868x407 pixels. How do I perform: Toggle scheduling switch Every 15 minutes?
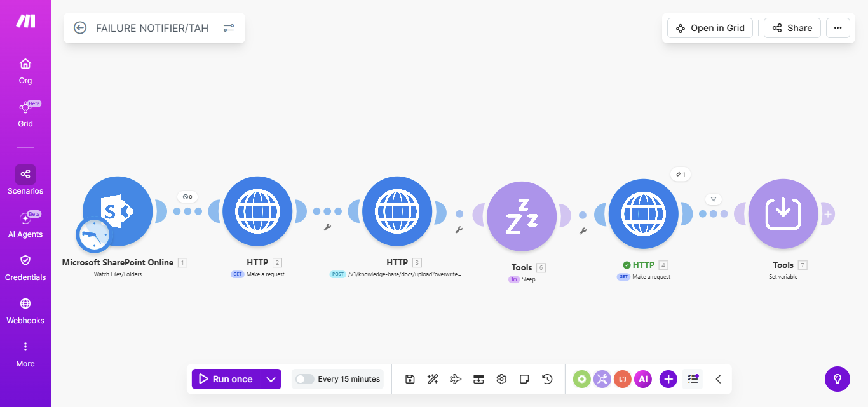[304, 379]
